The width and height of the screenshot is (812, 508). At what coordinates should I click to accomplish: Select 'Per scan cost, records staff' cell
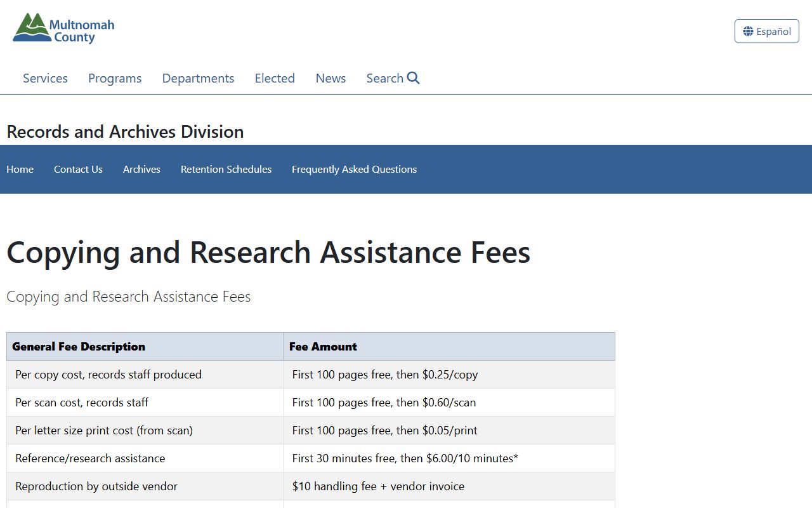pyautogui.click(x=145, y=403)
